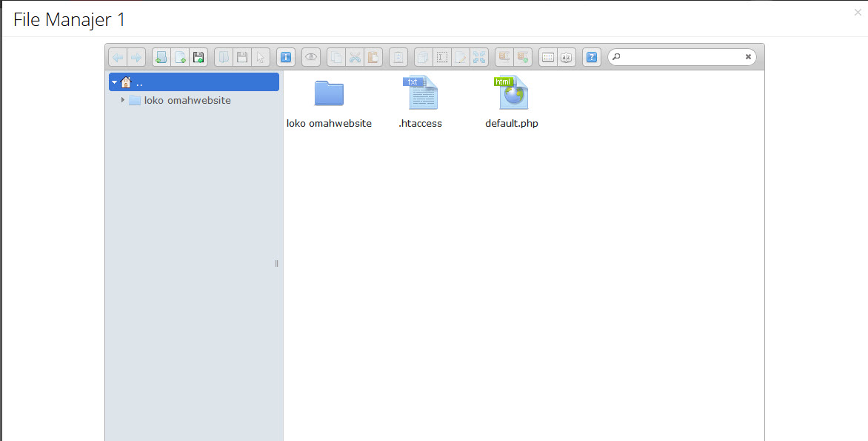The image size is (868, 441).
Task: Clear search with the x button
Action: (x=748, y=57)
